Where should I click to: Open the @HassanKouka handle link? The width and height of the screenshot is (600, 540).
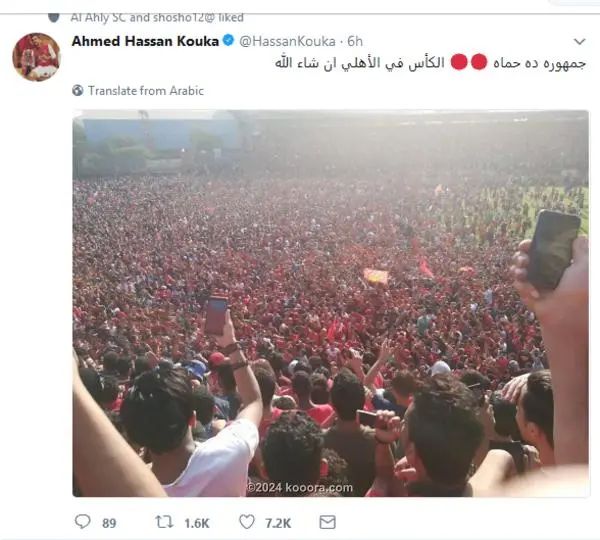(x=287, y=41)
